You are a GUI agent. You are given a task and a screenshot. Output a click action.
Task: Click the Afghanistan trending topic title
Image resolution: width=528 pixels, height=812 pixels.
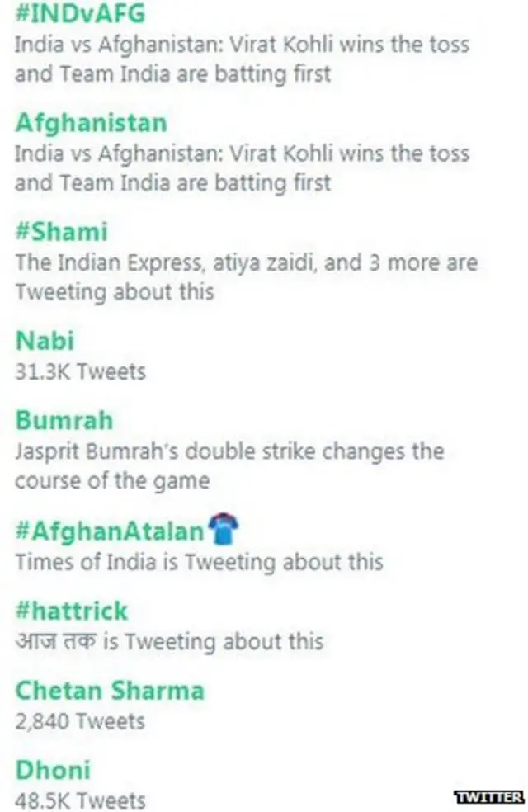(91, 123)
